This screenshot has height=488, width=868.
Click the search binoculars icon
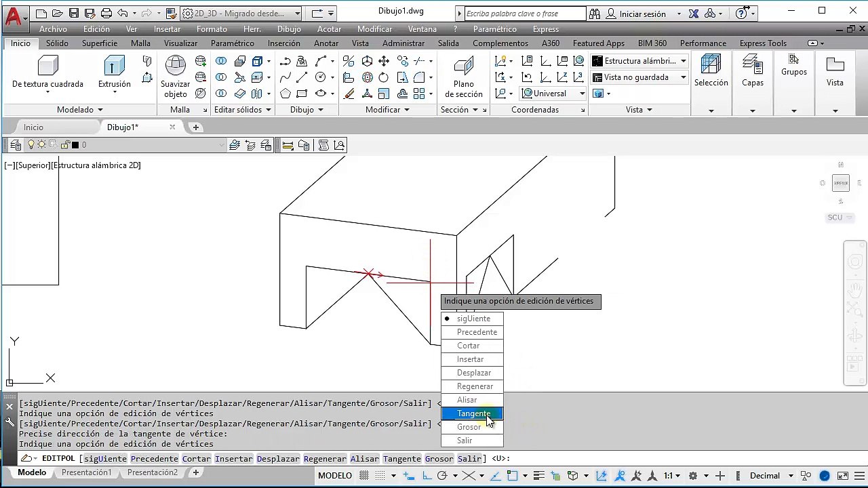595,14
